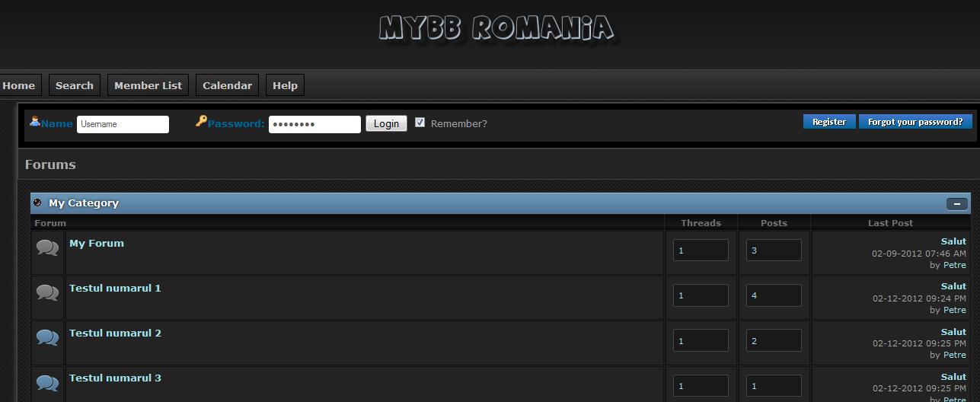The width and height of the screenshot is (980, 402).
Task: Click Forgot your password button
Action: (915, 122)
